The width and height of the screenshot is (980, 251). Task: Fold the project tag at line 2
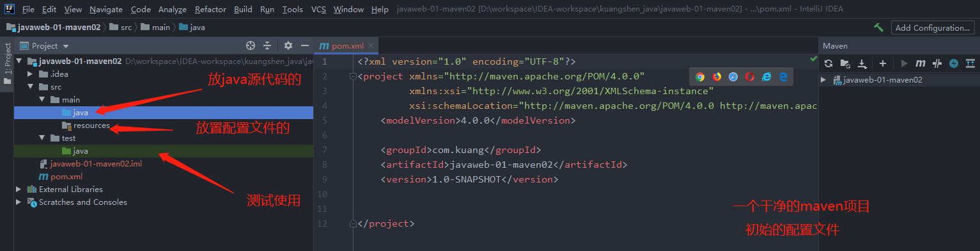pos(352,76)
